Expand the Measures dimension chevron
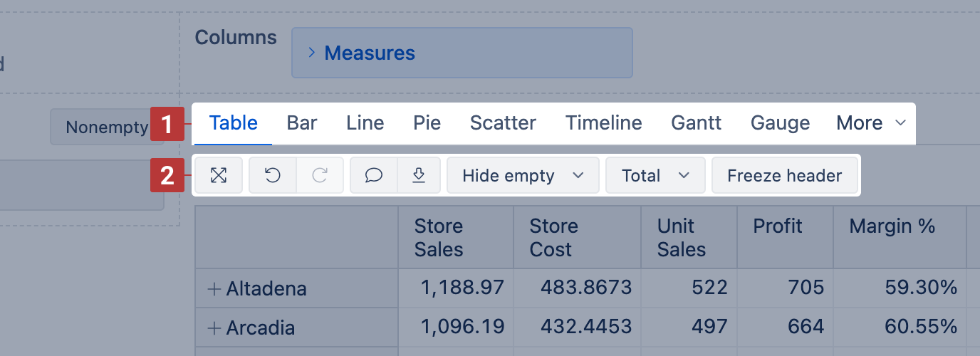The image size is (980, 356). coord(311,53)
